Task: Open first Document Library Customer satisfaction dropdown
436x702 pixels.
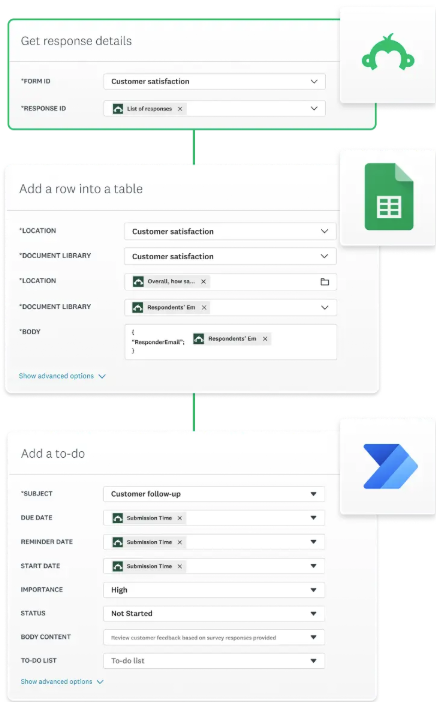Action: [230, 257]
